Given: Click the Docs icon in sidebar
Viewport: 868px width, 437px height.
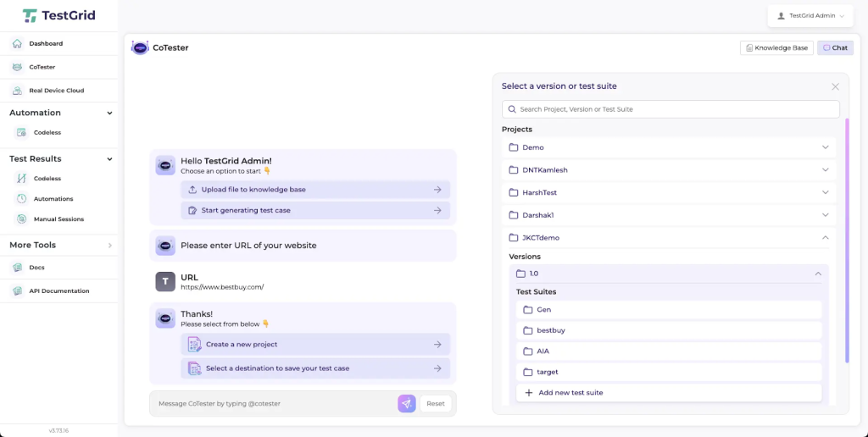Looking at the screenshot, I should 18,267.
